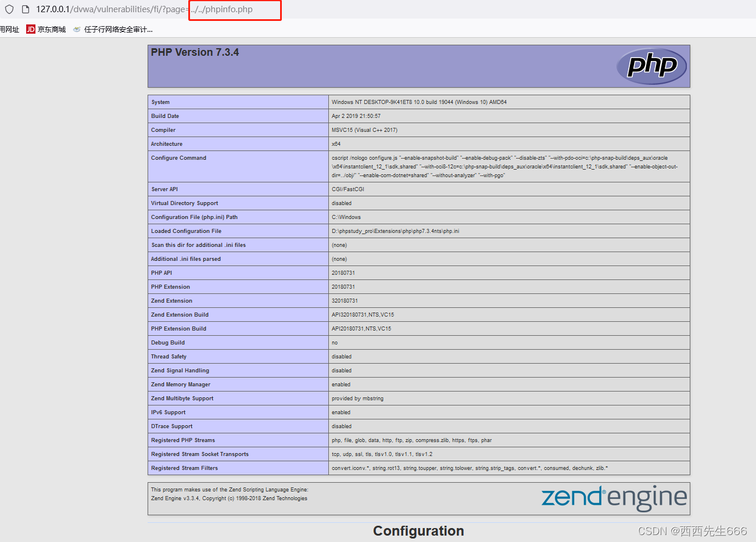Image resolution: width=756 pixels, height=542 pixels.
Task: Click the 任子行 bookmark favicon
Action: [x=77, y=29]
